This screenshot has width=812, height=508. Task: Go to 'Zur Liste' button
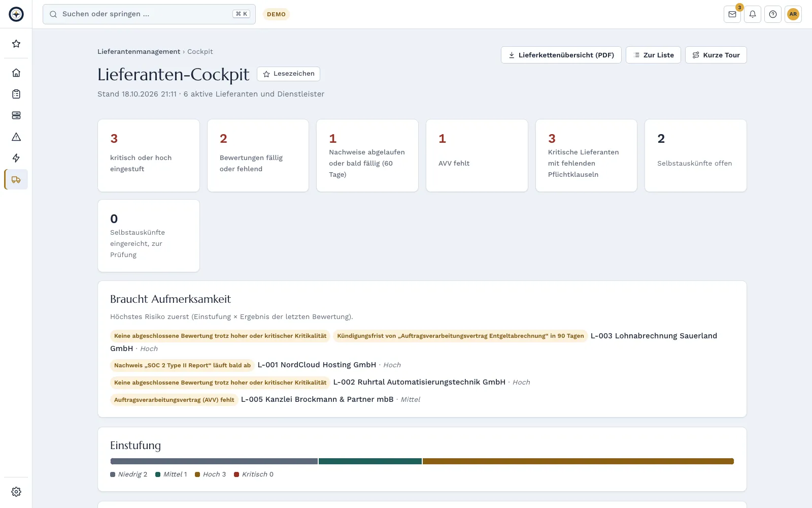coord(653,55)
